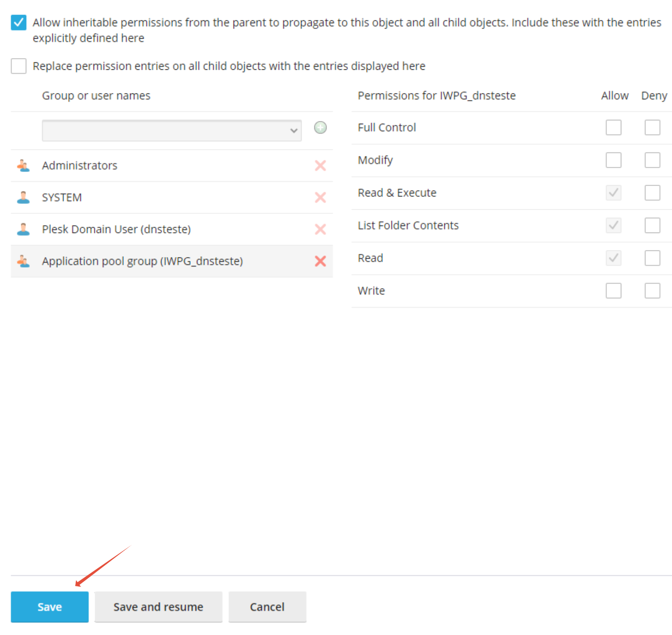Click the Plesk Domain User icon

(x=23, y=229)
